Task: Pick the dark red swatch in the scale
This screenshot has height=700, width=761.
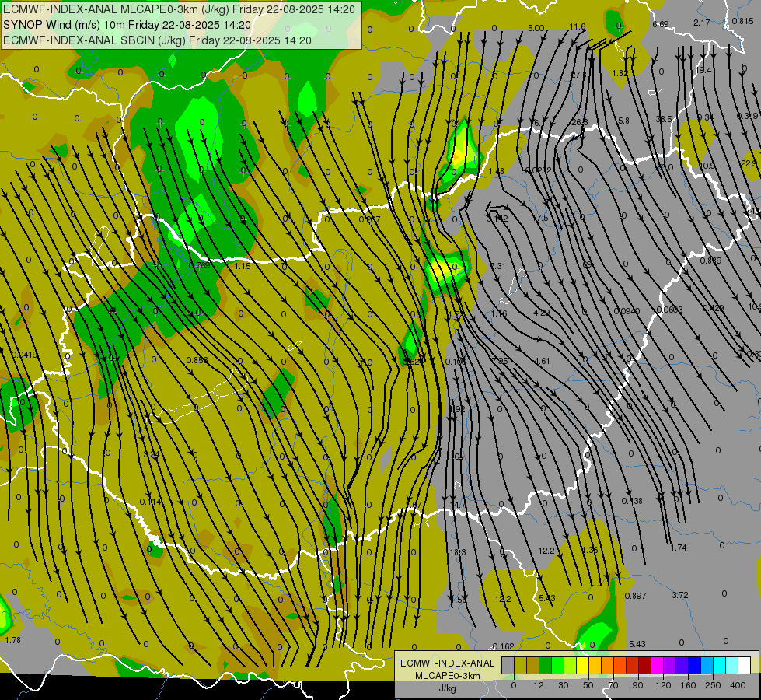Action: (644, 666)
